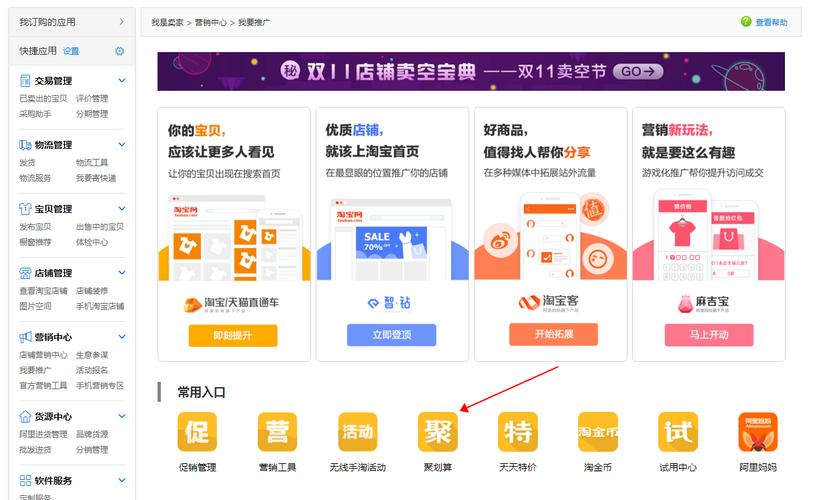Viewport: 821px width, 500px height.
Task: Click the 开始拓展 button
Action: pos(553,334)
